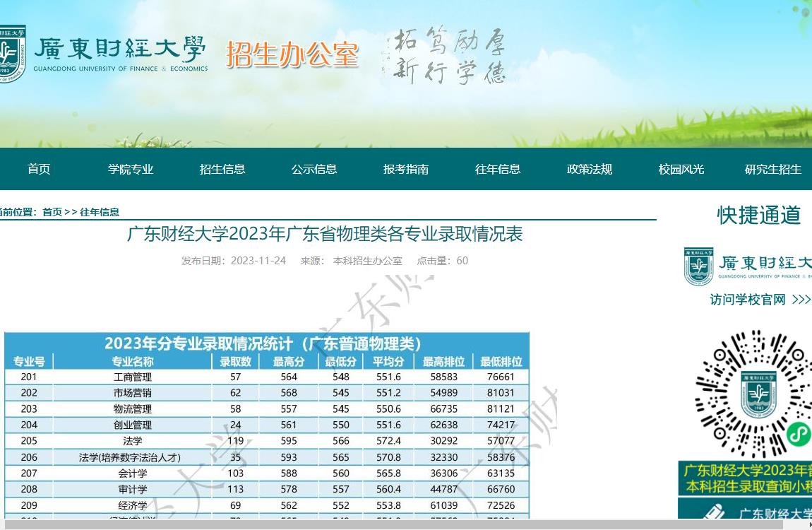The height and width of the screenshot is (530, 812).
Task: Click the 最低分 column header
Action: 341,362
